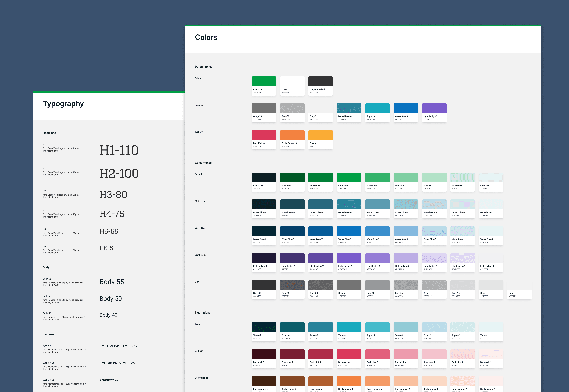This screenshot has width=569, height=392.
Task: Select the Dark pink-5 swatch
Action: click(x=377, y=354)
